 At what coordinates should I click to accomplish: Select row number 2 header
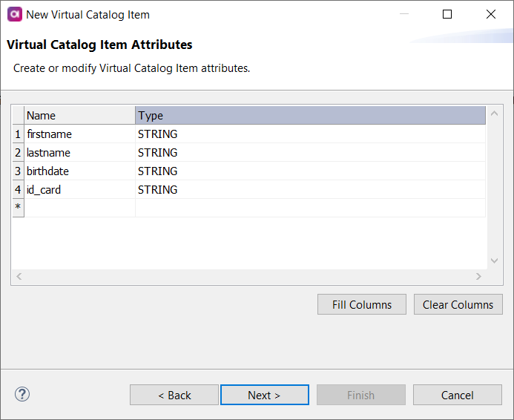tap(18, 153)
